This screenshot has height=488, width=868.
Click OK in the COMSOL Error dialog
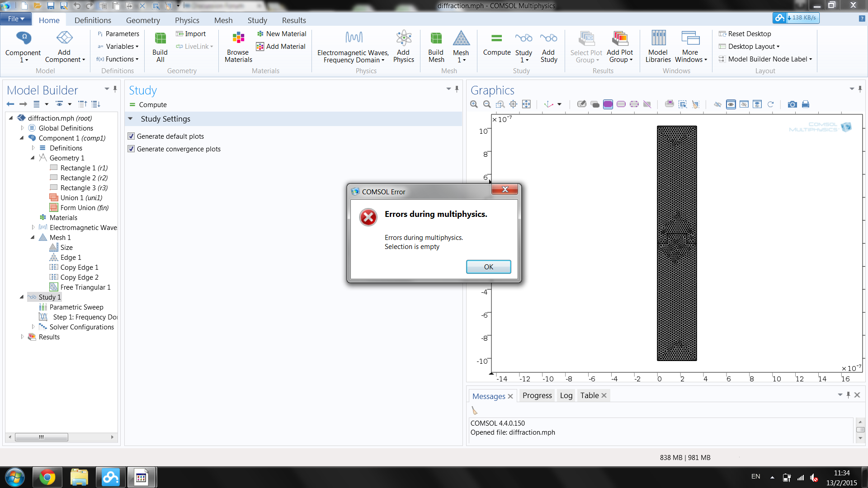point(488,267)
